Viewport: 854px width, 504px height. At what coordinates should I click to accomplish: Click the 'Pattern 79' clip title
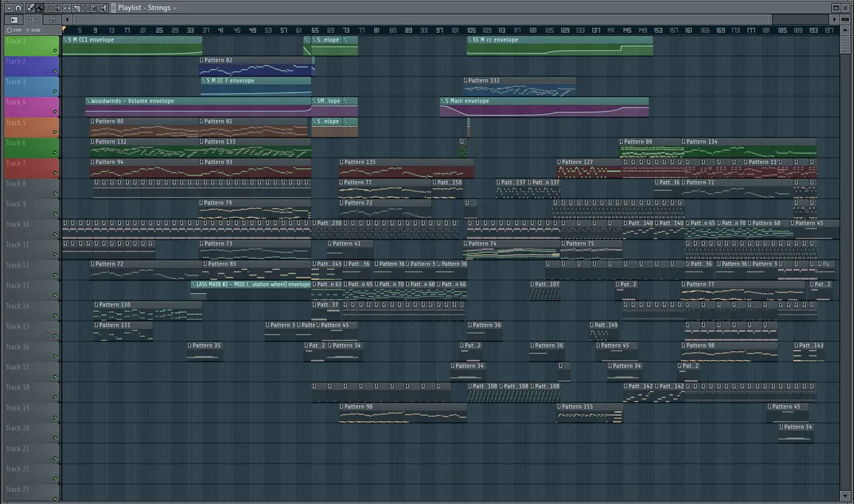(218, 203)
